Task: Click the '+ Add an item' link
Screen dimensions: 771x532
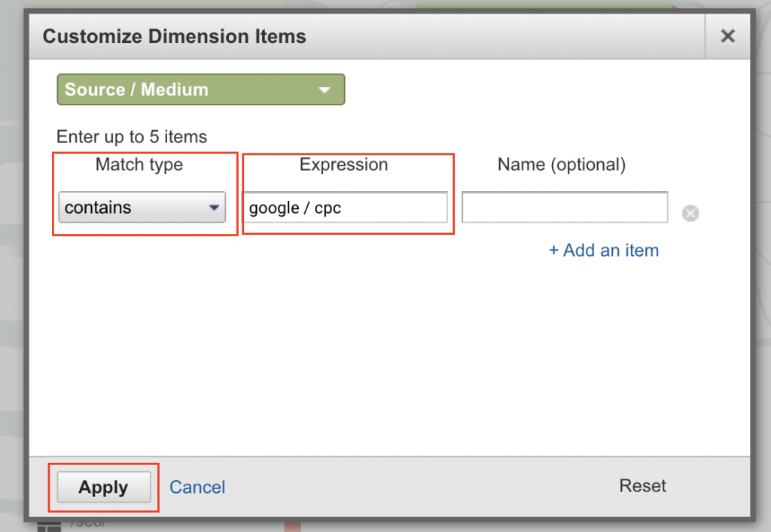Action: pyautogui.click(x=604, y=250)
